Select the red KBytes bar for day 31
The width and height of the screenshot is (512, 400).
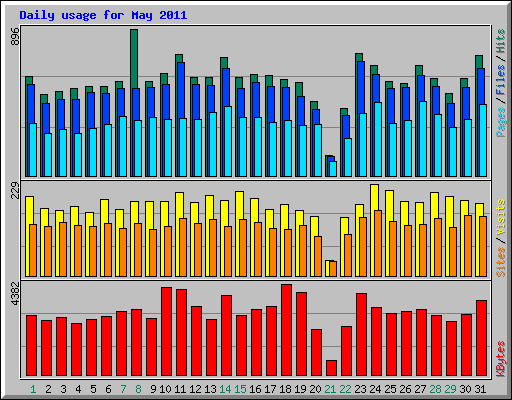coord(481,338)
